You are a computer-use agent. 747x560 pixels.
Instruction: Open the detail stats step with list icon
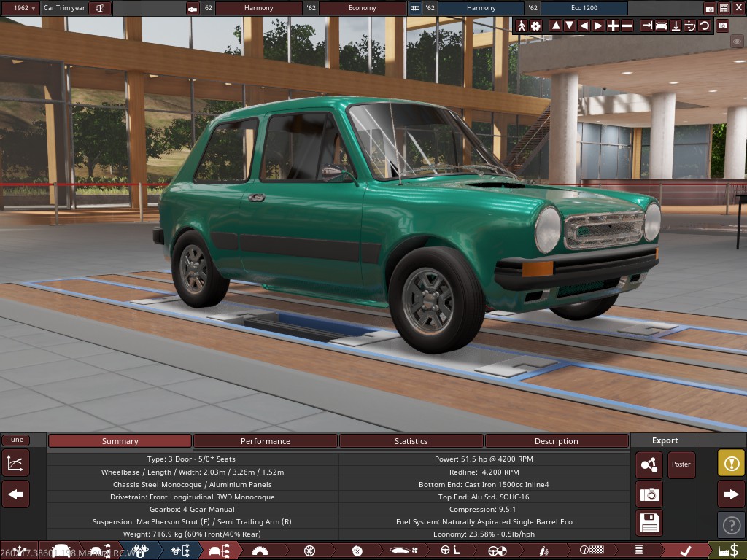pyautogui.click(x=639, y=551)
